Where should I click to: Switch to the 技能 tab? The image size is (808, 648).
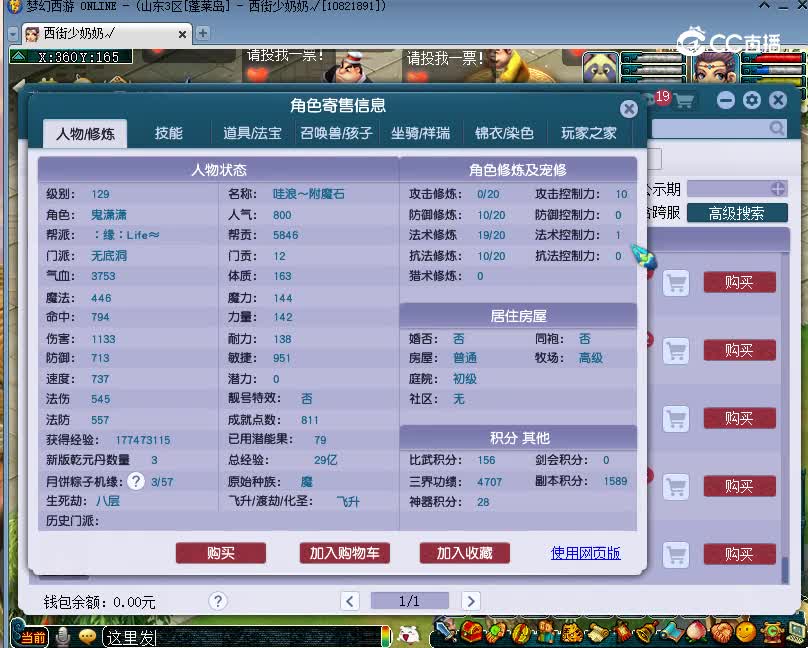(169, 133)
